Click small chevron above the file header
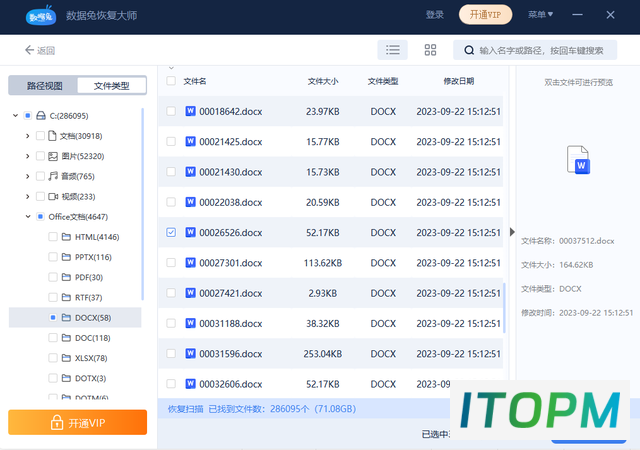Screen dimensions: 640x450 (171, 68)
